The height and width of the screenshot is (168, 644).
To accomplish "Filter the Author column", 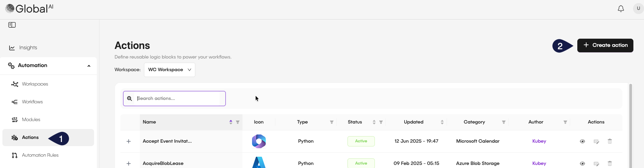I will coord(565,122).
